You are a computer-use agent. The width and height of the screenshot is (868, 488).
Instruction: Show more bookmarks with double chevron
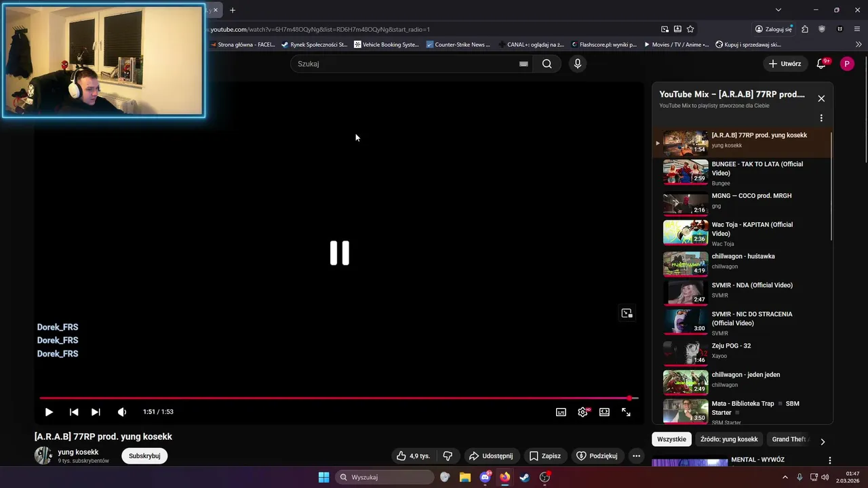859,45
